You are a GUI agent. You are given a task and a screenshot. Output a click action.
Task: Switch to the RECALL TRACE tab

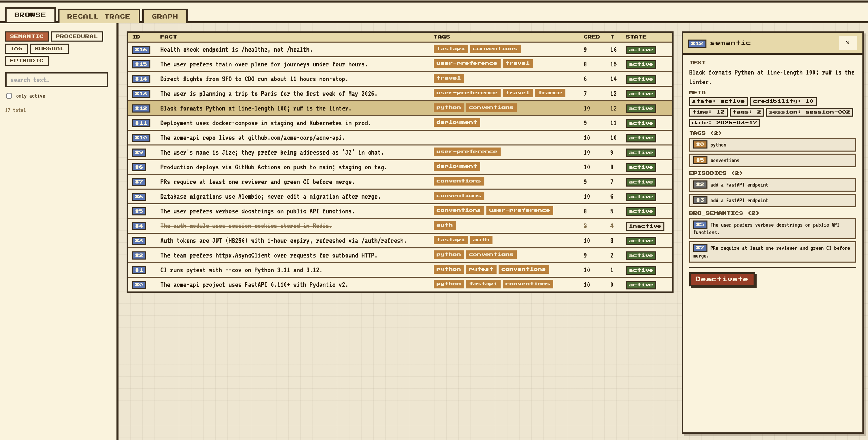pos(98,16)
